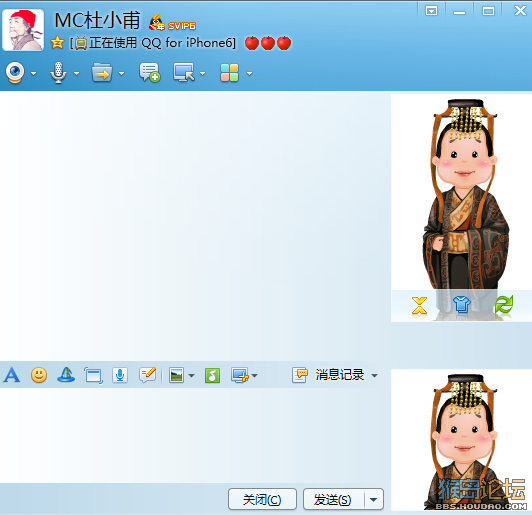Refresh the QQ show avatar
The image size is (532, 515).
tap(504, 304)
